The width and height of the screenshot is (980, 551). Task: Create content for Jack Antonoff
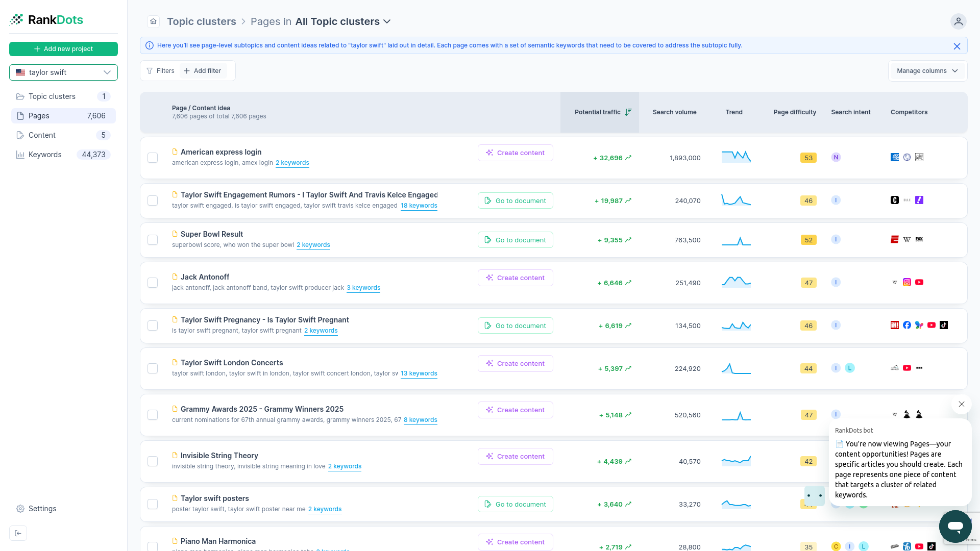point(515,278)
